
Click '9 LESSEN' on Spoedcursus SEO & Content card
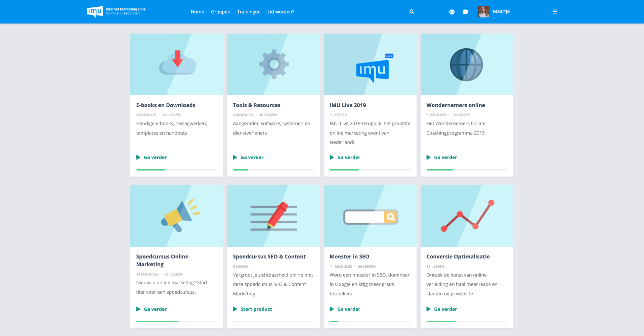click(241, 267)
